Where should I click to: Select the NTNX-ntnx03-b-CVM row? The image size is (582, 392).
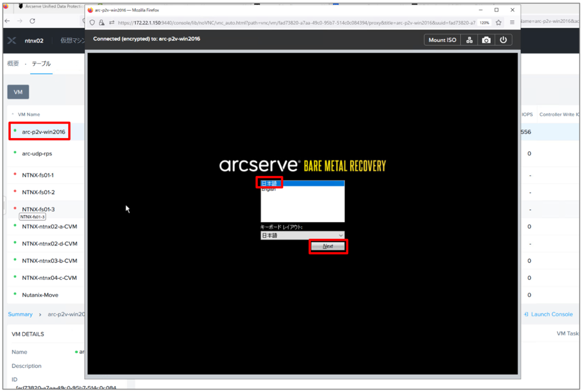pos(49,261)
